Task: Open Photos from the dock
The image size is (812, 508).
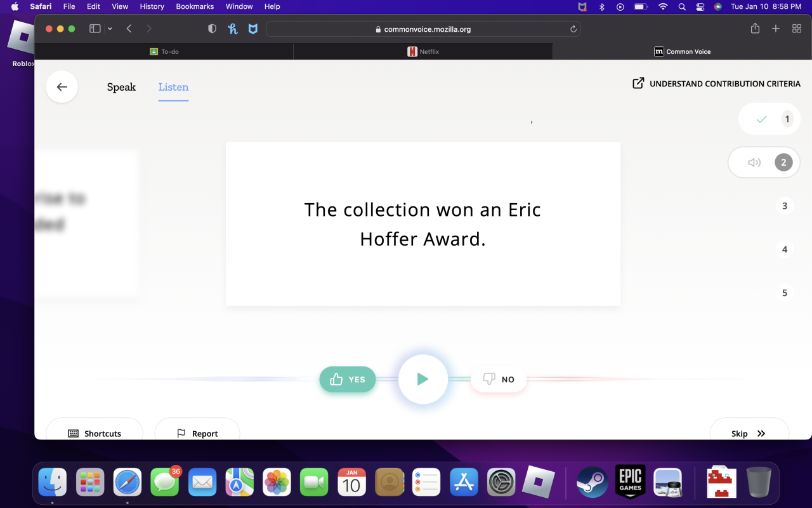Action: (x=277, y=482)
